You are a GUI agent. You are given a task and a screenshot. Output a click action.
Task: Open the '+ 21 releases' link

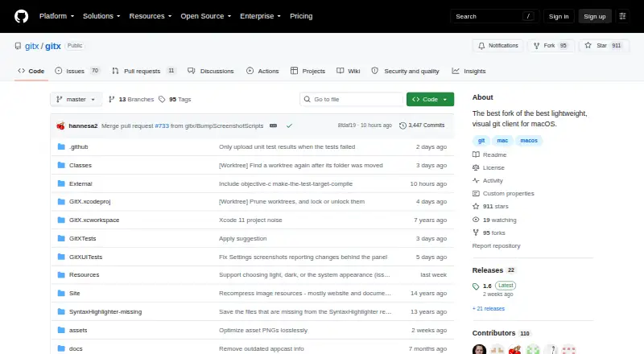489,308
